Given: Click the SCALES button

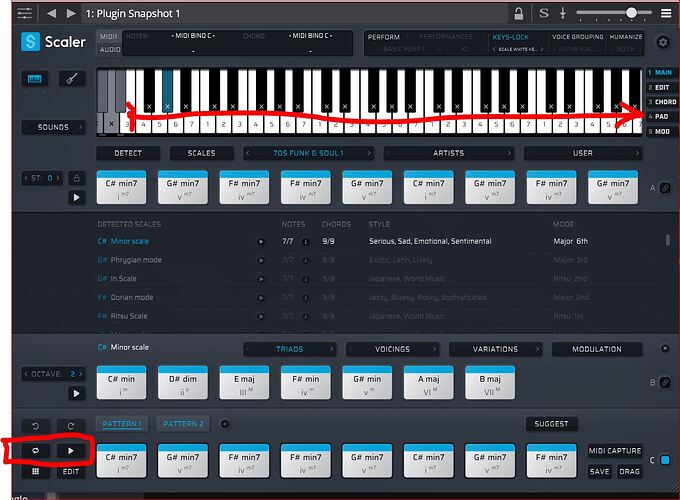Looking at the screenshot, I should [x=201, y=153].
